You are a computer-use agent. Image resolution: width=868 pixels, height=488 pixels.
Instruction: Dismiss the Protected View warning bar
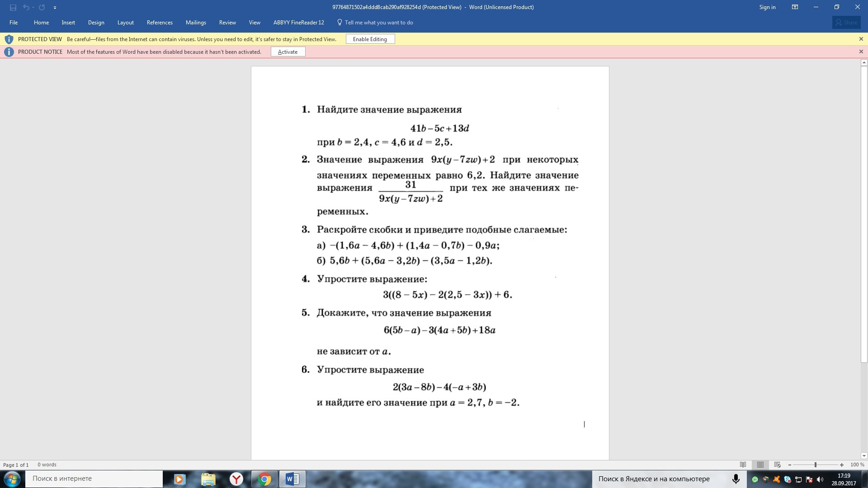point(861,39)
